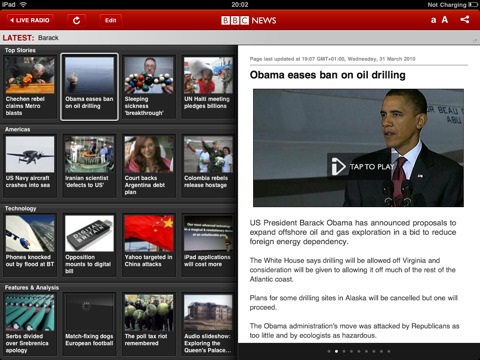480x360 pixels.
Task: Increase text size with large A
Action: tap(445, 20)
